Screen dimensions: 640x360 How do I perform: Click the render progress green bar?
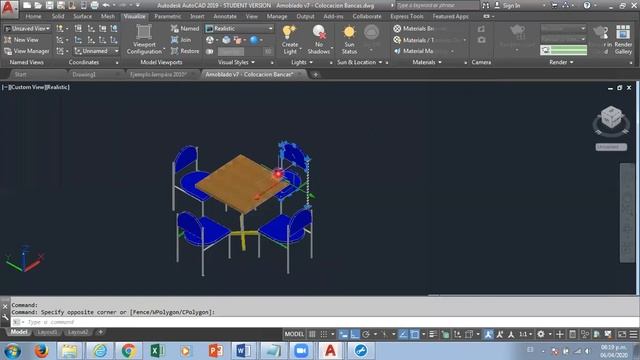pyautogui.click(x=564, y=50)
